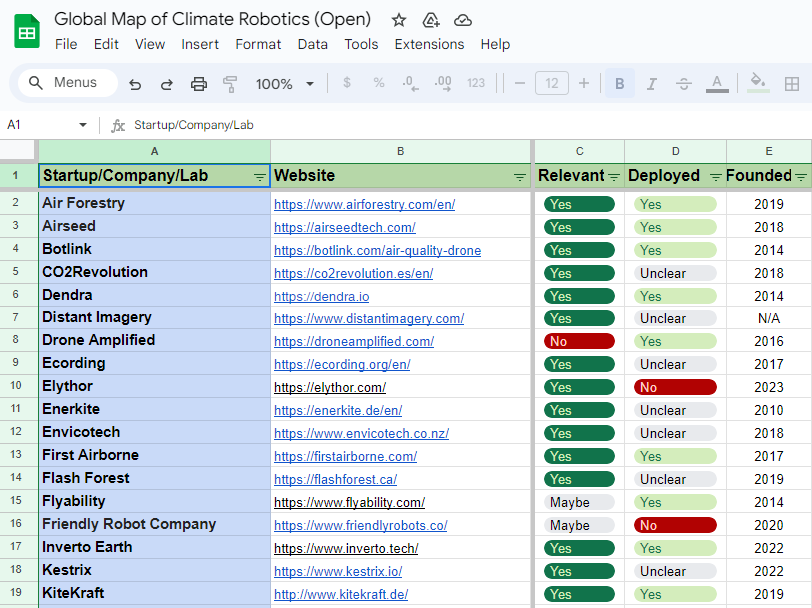Open the Google Sheets home icon
Screen dimensions: 812x608
[26, 32]
